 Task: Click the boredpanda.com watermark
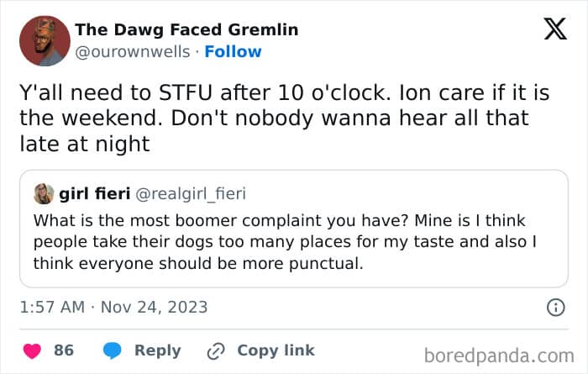[504, 354]
